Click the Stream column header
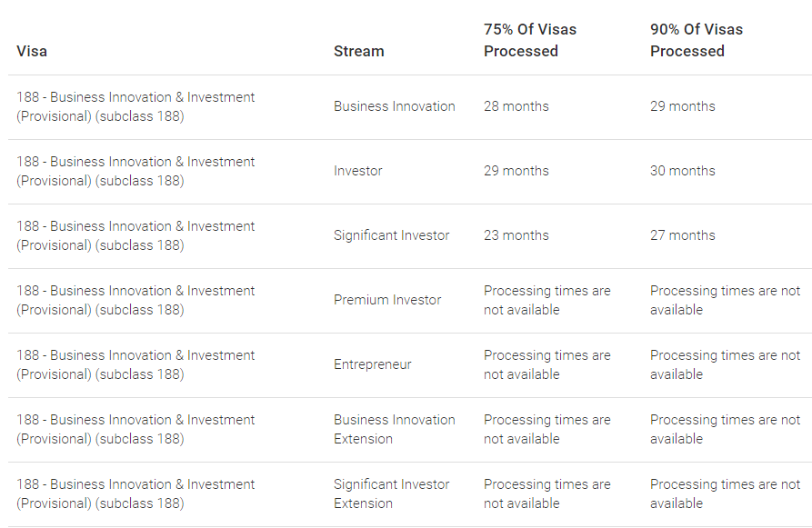 coord(359,51)
